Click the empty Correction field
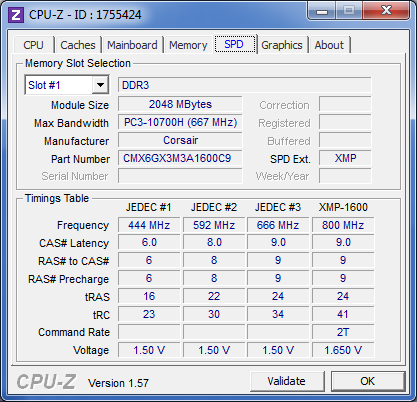This screenshot has height=402, width=417. (x=345, y=104)
